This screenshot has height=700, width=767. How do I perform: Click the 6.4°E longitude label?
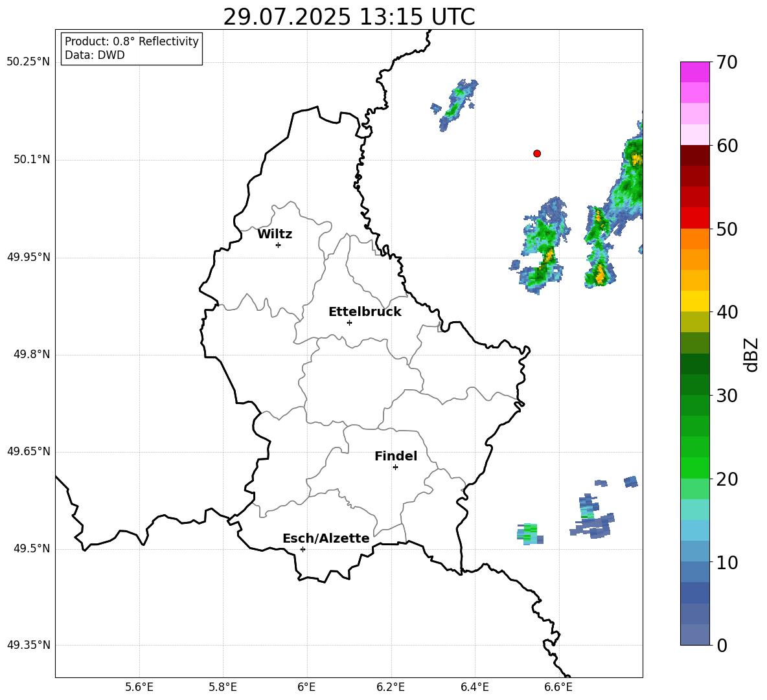[x=474, y=687]
